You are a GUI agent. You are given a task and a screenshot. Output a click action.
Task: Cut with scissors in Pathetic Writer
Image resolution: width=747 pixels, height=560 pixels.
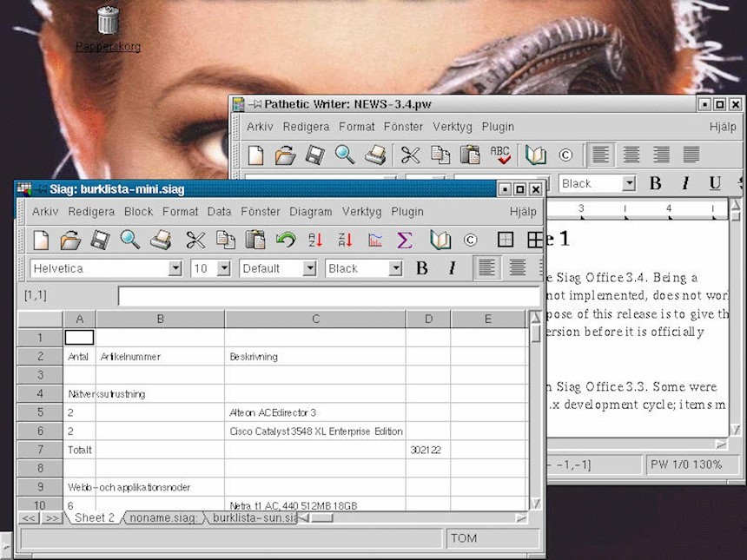pyautogui.click(x=410, y=155)
